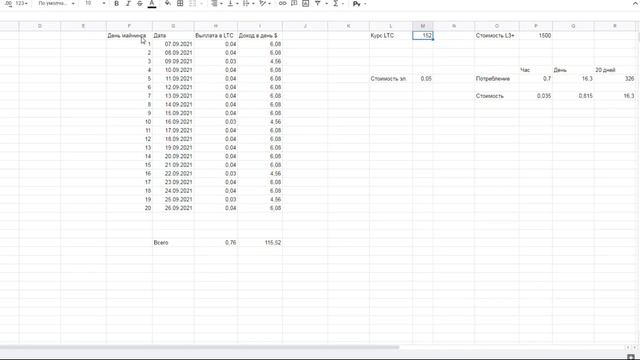Select the cost value 0,815
Image resolution: width=640 pixels, height=360 pixels.
pyautogui.click(x=573, y=96)
